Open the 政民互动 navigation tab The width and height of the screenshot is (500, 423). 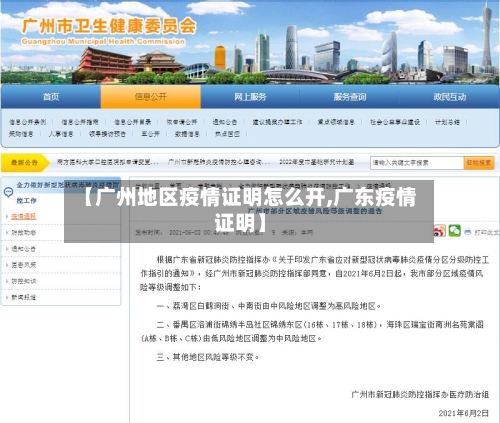[449, 97]
